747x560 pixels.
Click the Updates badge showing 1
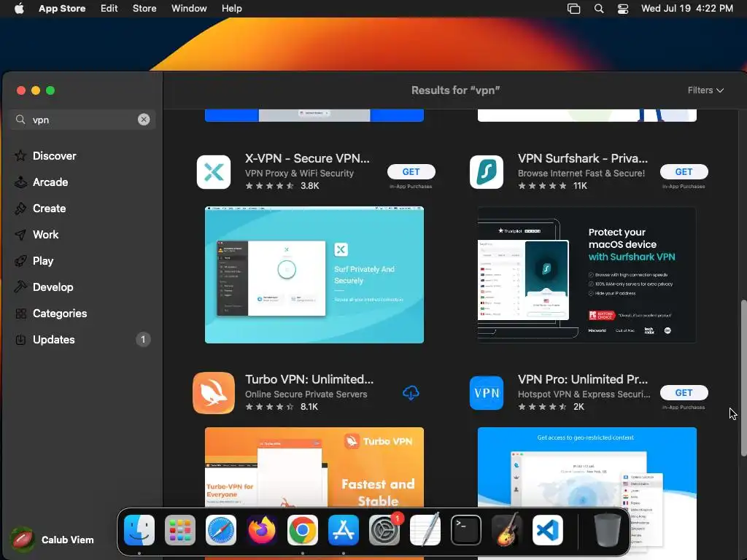click(143, 340)
